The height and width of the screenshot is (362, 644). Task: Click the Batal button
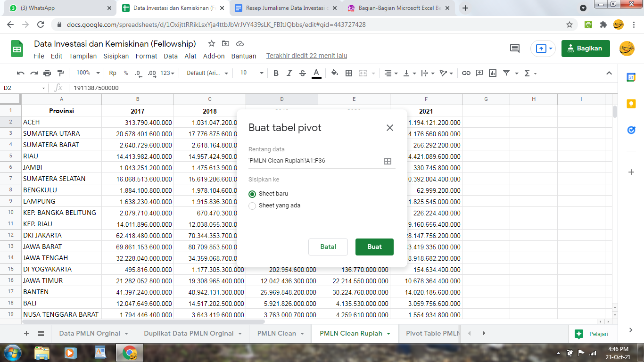coord(328,247)
